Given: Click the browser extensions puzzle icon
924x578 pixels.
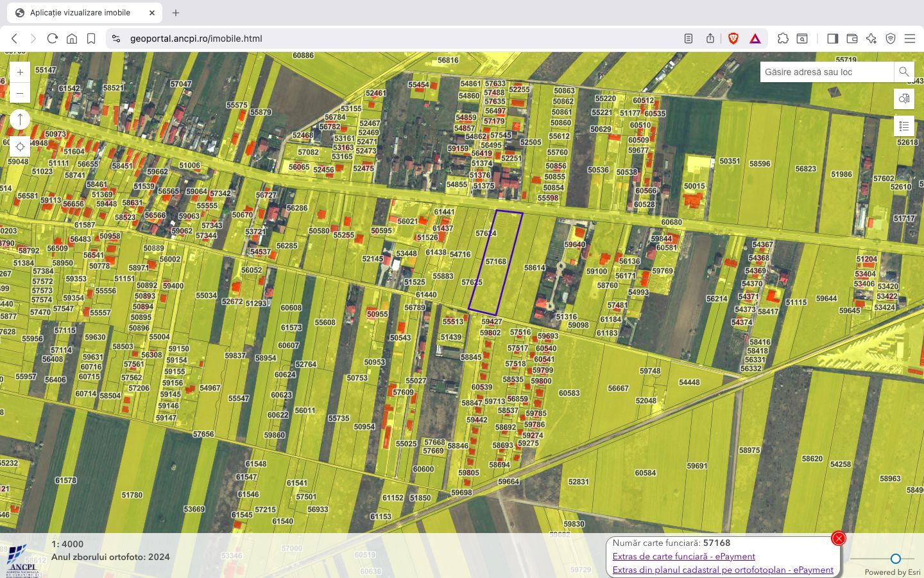Looking at the screenshot, I should (783, 39).
